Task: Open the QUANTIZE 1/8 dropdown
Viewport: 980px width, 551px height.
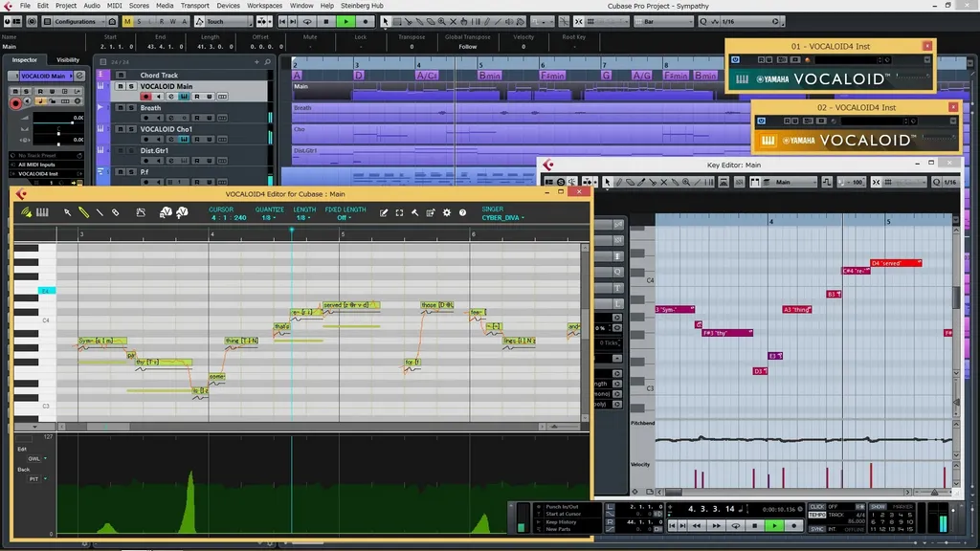Action: coord(268,218)
